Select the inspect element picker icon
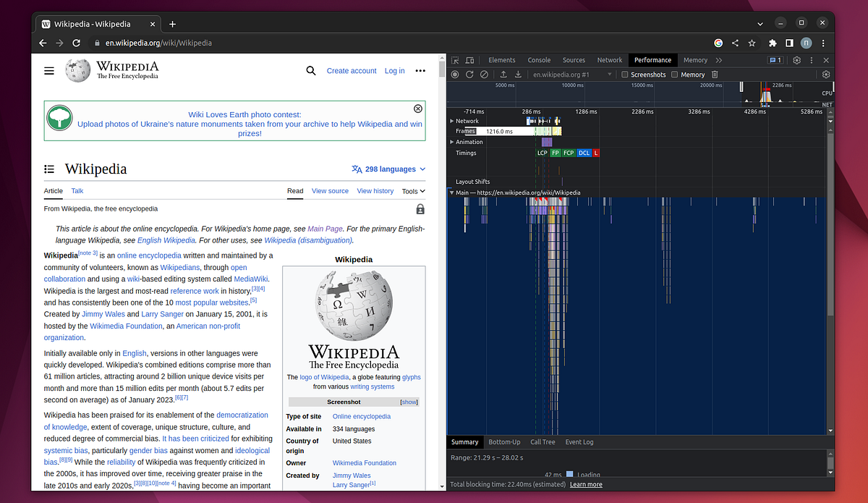Image resolution: width=868 pixels, height=503 pixels. tap(455, 60)
